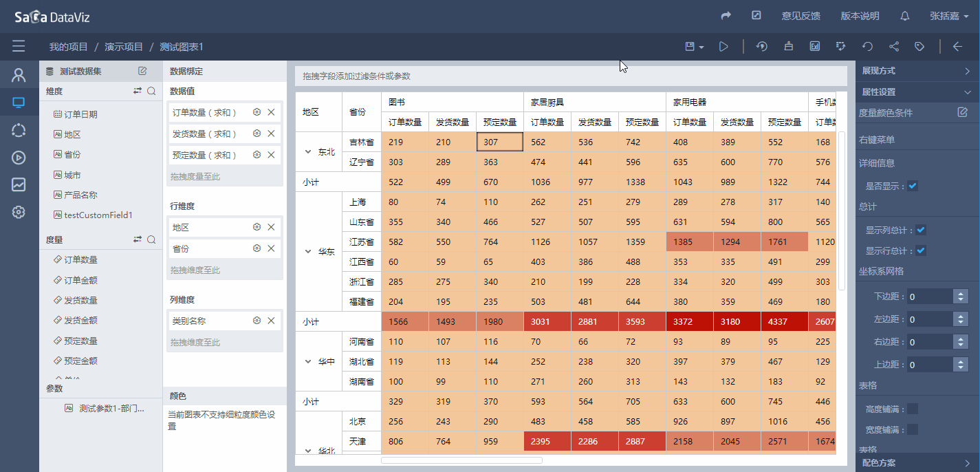Open the save options dropdown arrow
Viewport: 980px width, 472px height.
pyautogui.click(x=701, y=47)
